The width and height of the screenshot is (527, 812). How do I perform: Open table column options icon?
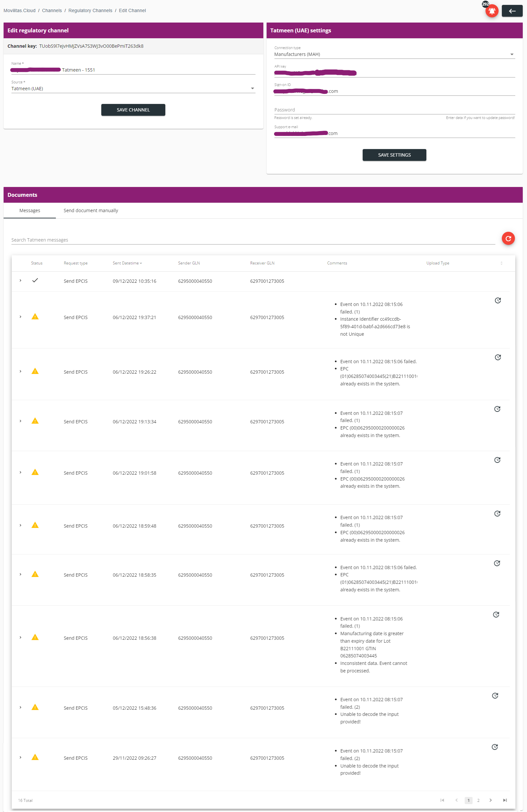[x=501, y=263]
